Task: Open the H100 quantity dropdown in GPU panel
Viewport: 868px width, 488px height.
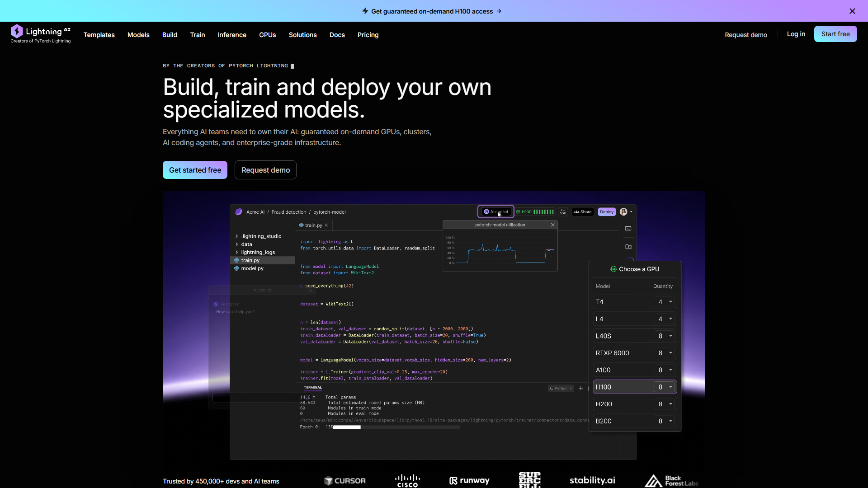Action: click(665, 387)
